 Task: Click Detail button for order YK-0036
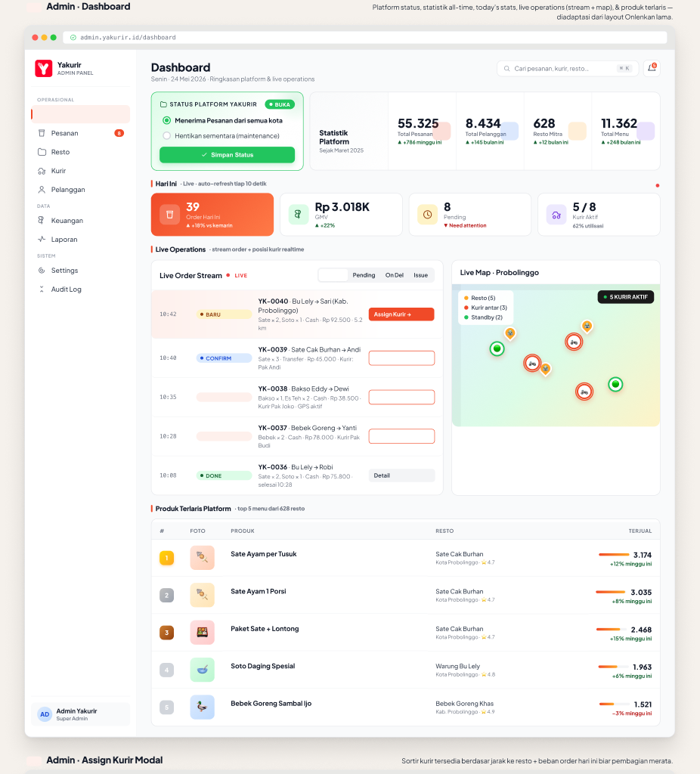pyautogui.click(x=401, y=476)
